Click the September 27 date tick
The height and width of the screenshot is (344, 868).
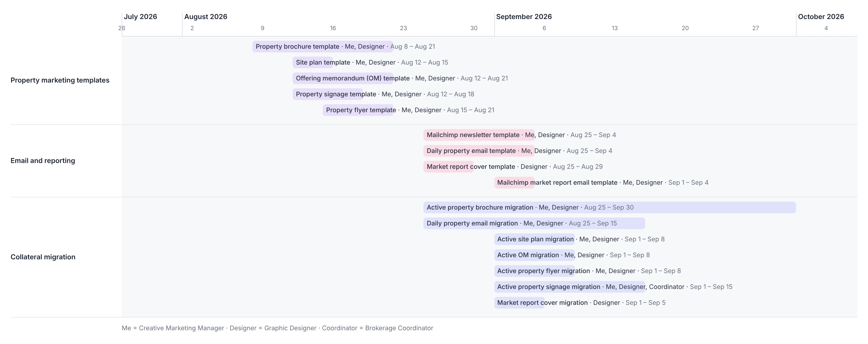pyautogui.click(x=756, y=28)
